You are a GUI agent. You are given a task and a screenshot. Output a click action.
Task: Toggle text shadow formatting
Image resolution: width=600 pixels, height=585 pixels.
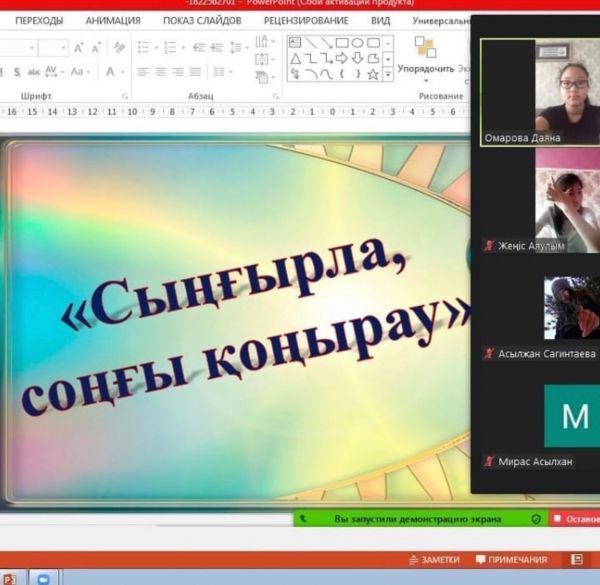(x=16, y=72)
